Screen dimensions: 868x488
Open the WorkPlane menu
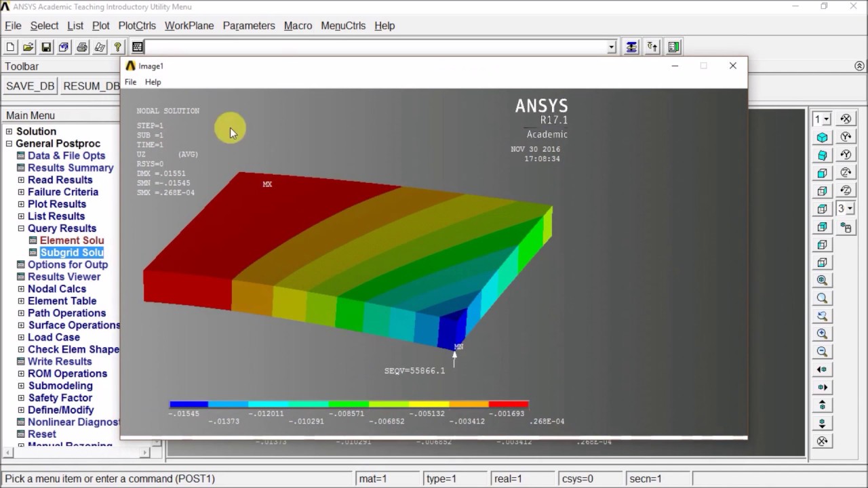(189, 26)
